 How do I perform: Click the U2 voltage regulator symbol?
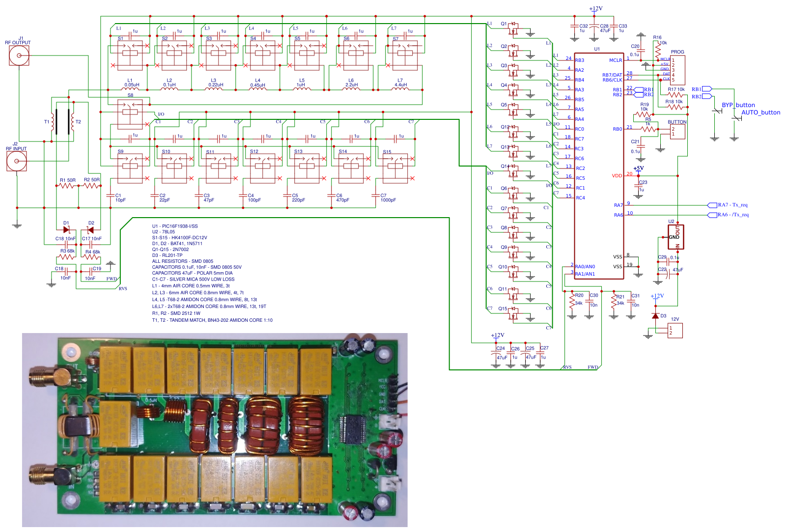(x=676, y=237)
